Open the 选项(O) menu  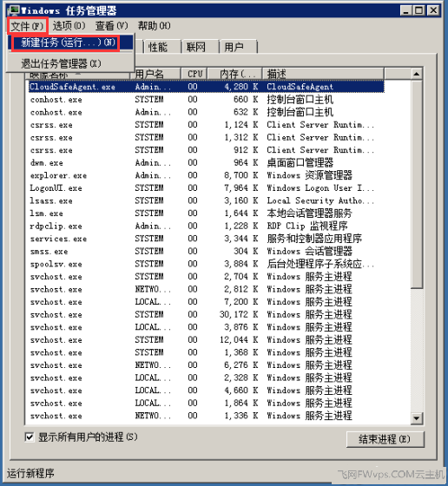click(69, 26)
